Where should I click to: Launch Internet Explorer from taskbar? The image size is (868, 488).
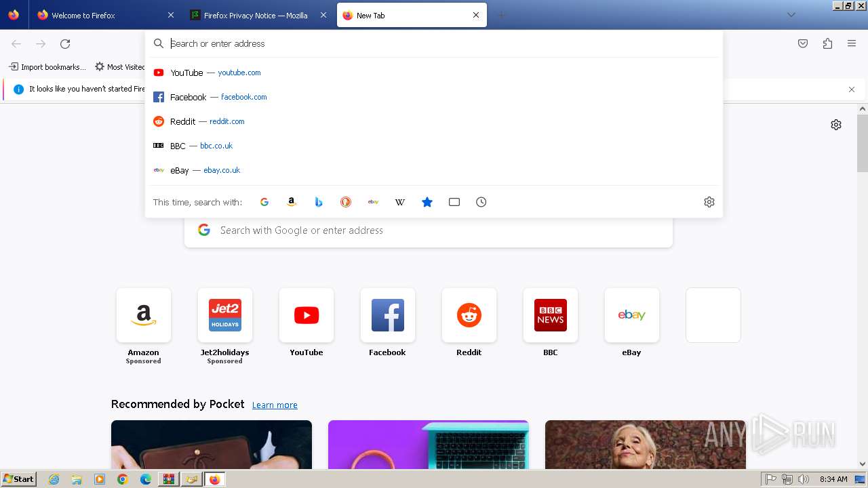pos(54,479)
